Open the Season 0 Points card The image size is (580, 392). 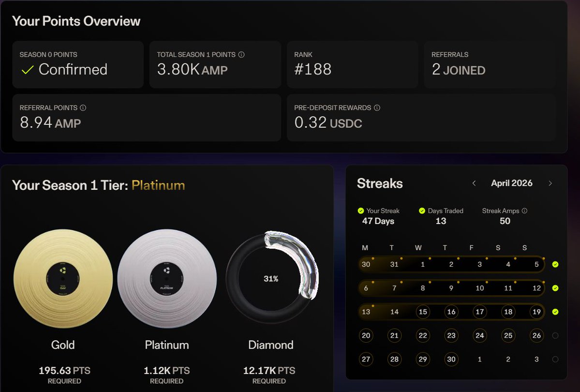pyautogui.click(x=78, y=64)
